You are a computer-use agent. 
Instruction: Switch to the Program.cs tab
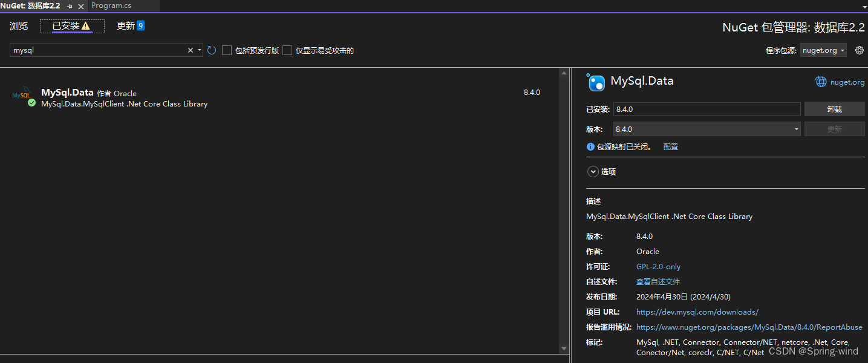(x=111, y=5)
